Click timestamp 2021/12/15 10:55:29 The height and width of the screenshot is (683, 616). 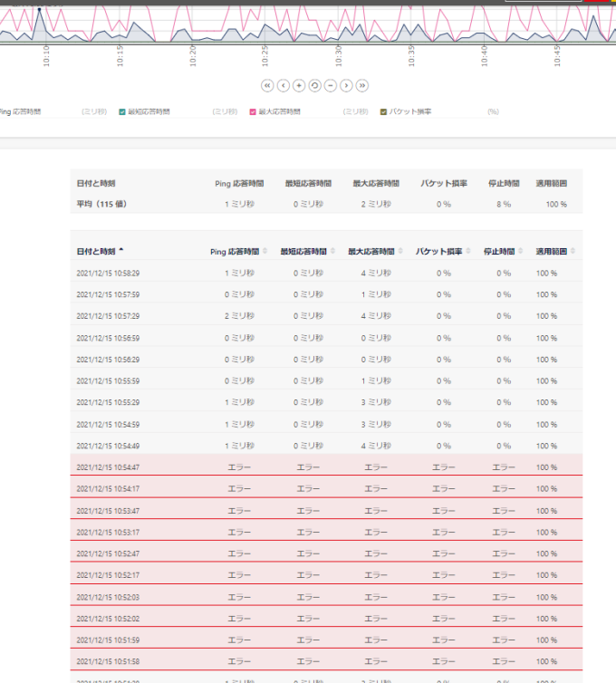(x=108, y=402)
